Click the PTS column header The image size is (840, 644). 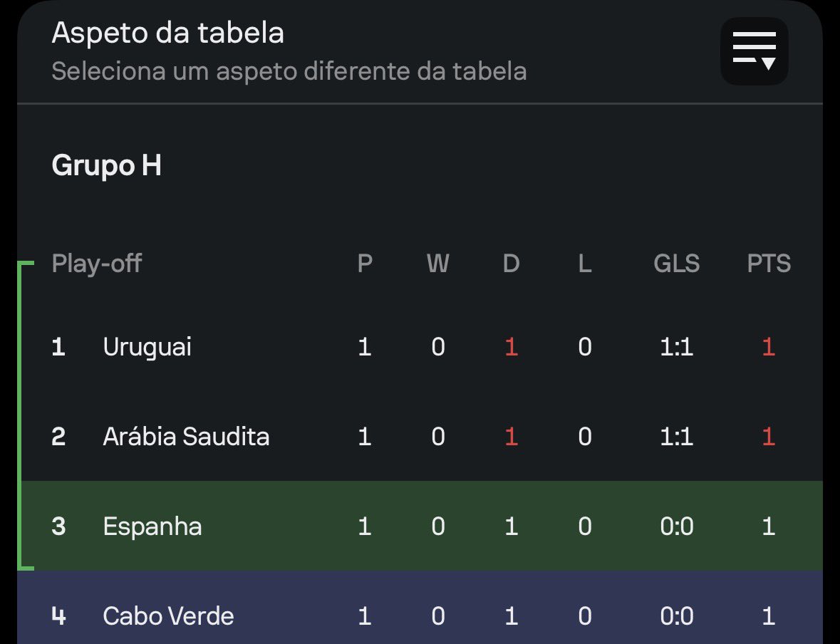coord(769,263)
